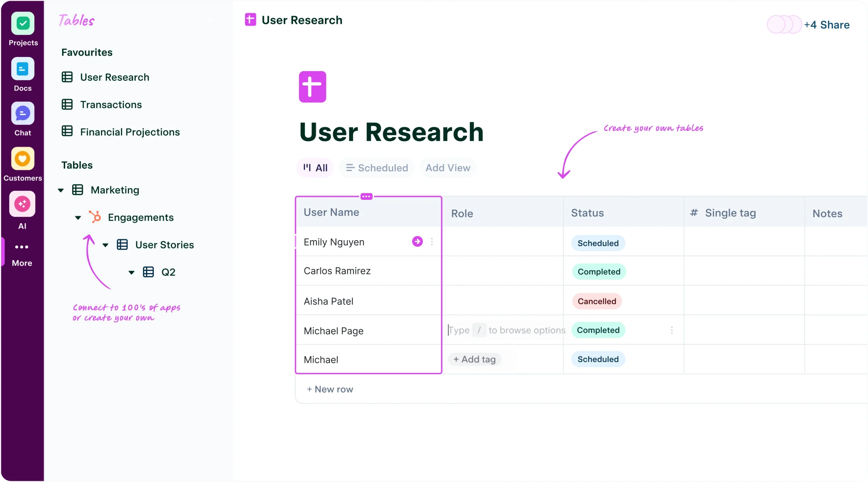Screen dimensions: 868x482
Task: Open the options menu on Michael Page's row
Action: 672,330
